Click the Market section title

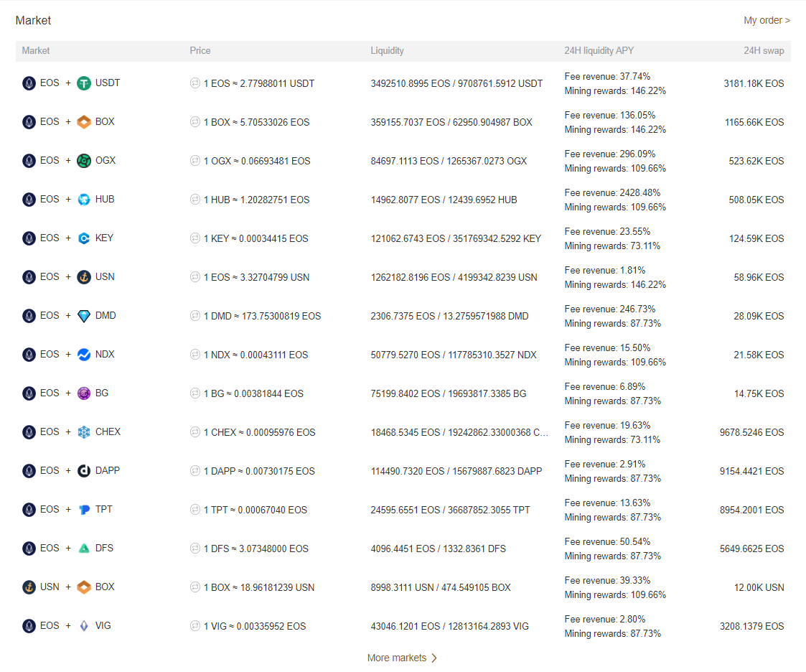click(33, 20)
